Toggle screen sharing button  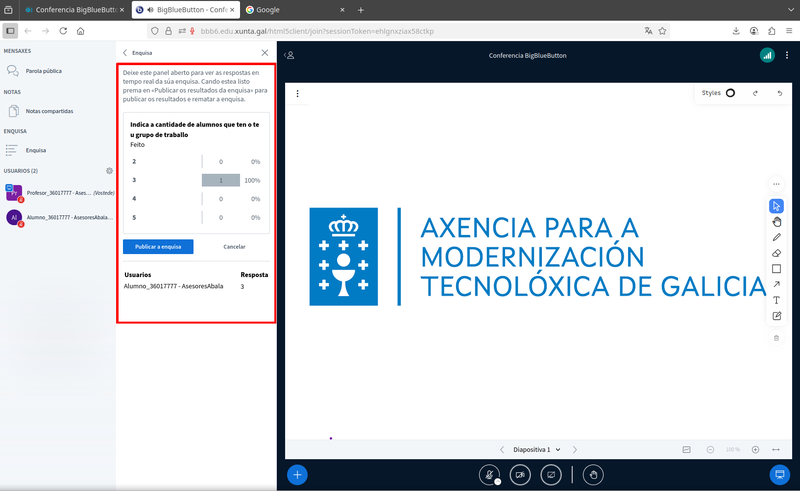pyautogui.click(x=550, y=475)
